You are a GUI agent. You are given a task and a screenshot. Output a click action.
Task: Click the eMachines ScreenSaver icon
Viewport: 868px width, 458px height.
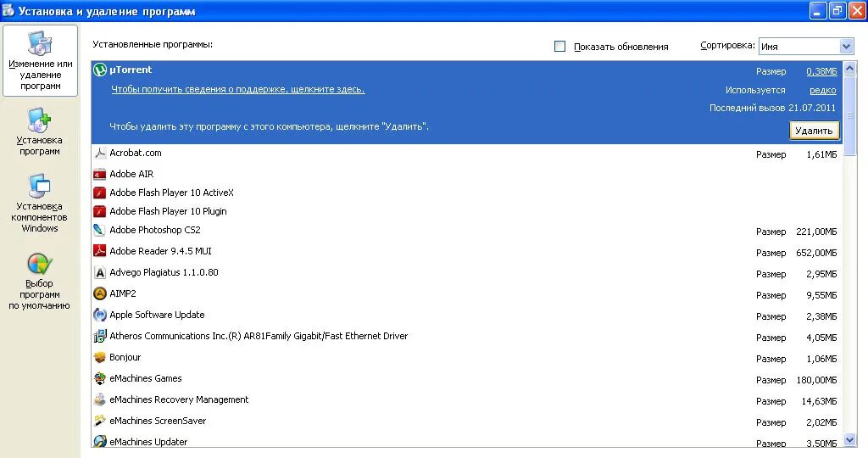point(100,421)
